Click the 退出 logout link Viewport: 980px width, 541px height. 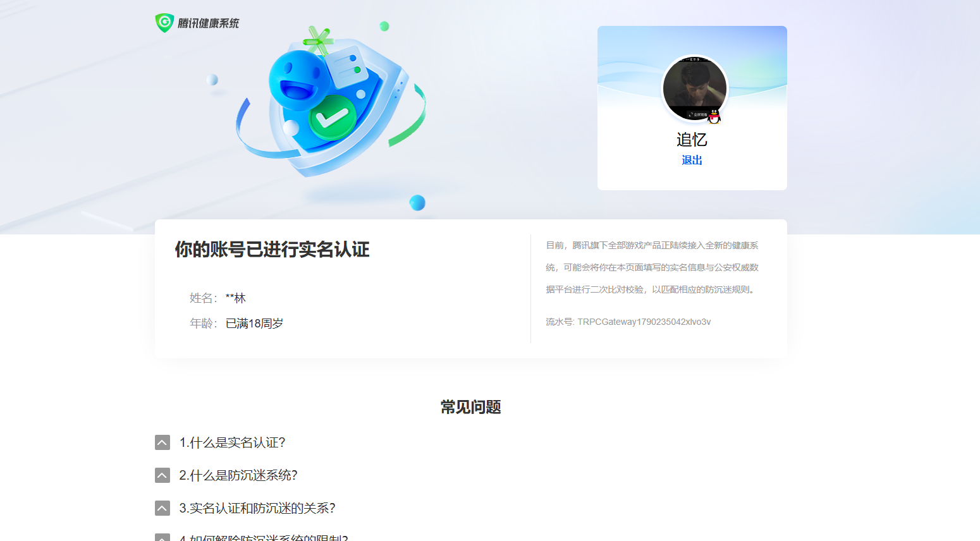coord(692,160)
